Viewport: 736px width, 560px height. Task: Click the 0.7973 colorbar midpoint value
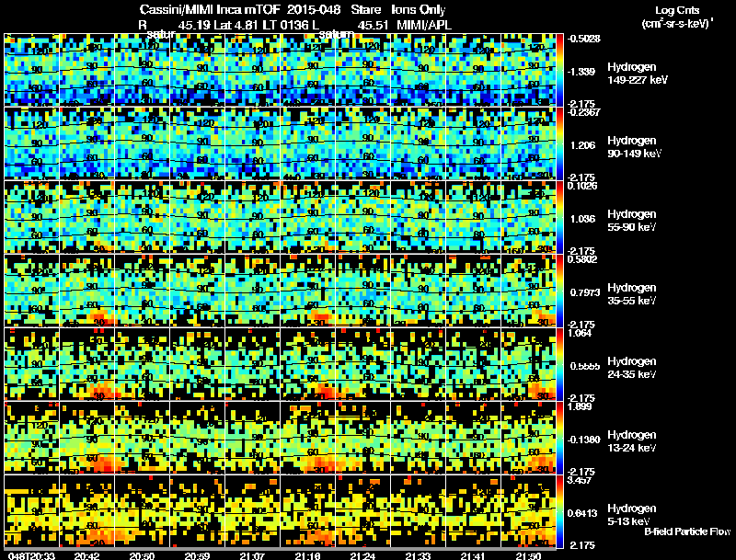click(585, 292)
